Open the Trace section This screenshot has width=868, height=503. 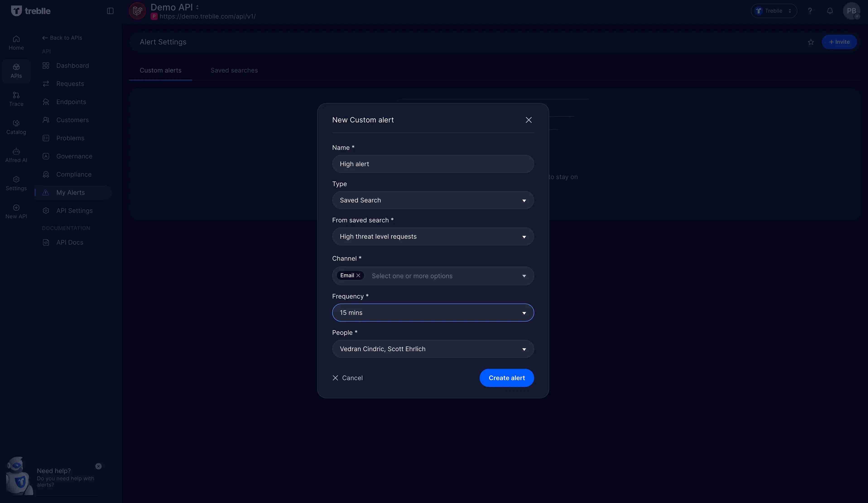tap(16, 99)
